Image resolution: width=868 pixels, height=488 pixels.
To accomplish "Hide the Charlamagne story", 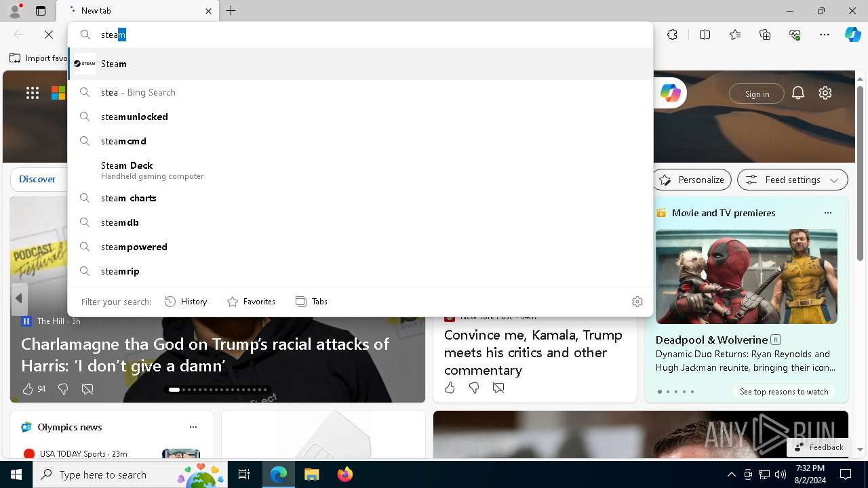I will [87, 389].
